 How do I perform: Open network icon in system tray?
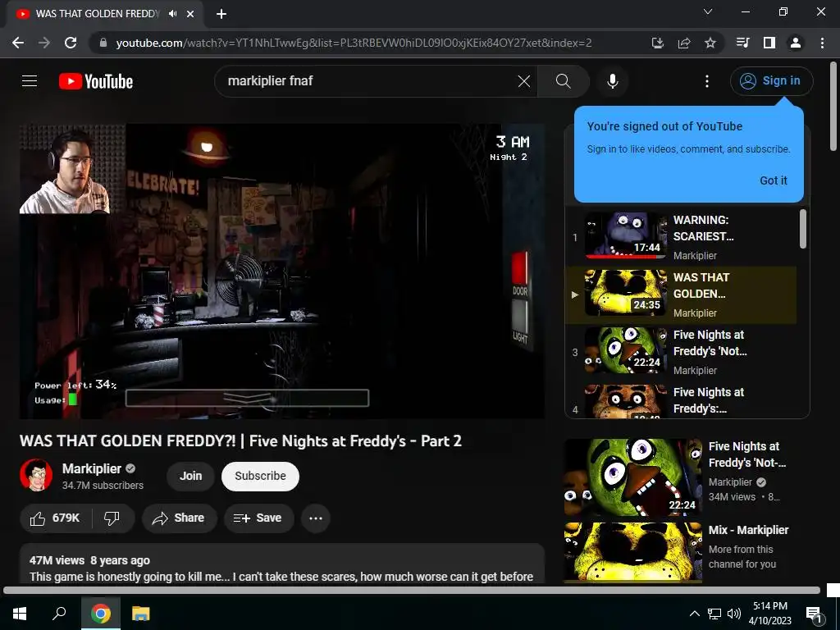(714, 614)
